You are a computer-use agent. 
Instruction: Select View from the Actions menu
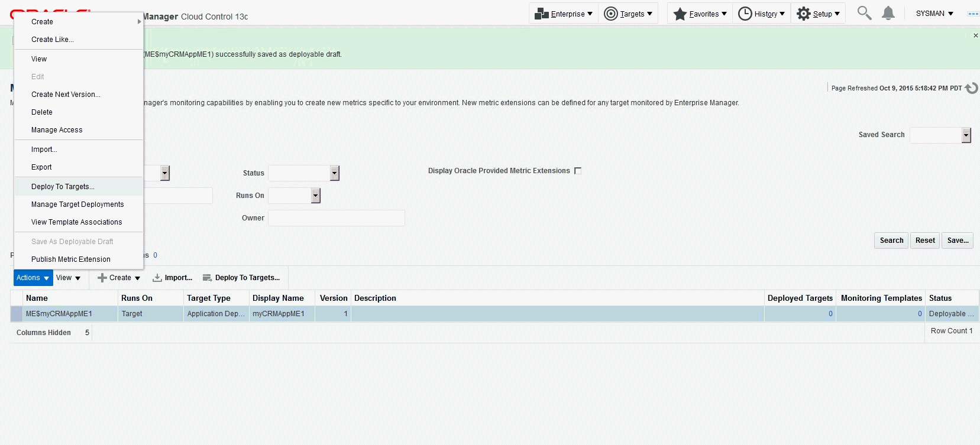(x=79, y=59)
